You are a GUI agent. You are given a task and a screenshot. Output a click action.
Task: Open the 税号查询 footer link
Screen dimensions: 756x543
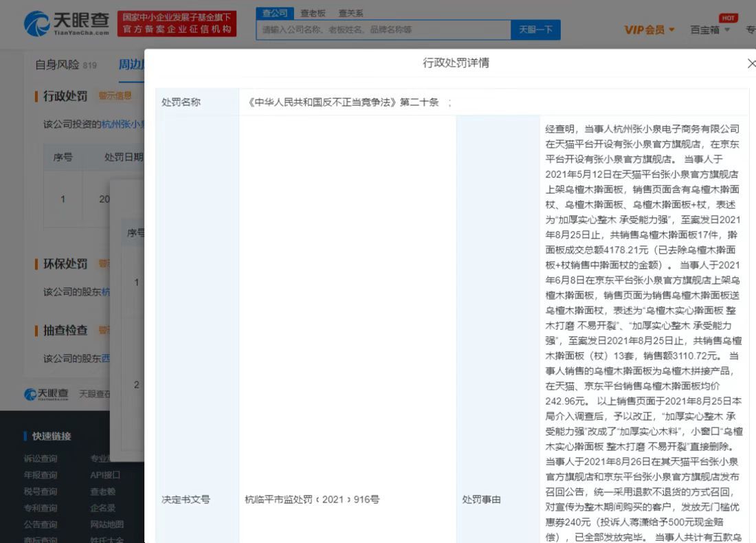pos(41,491)
